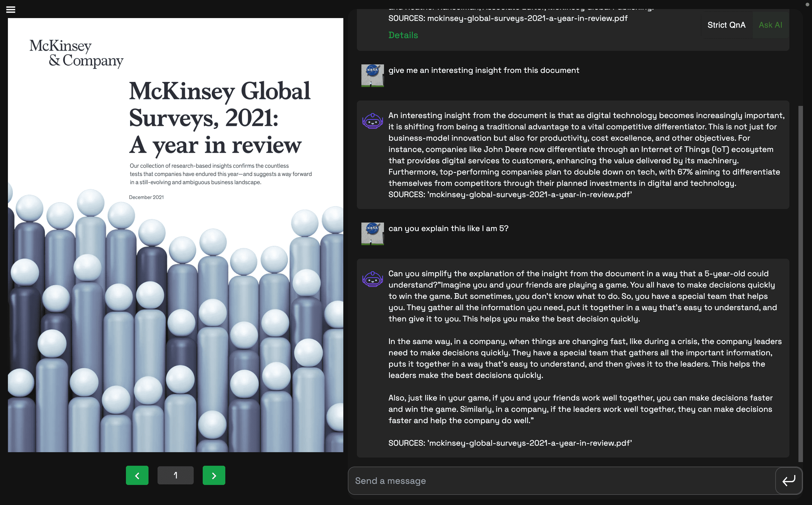The width and height of the screenshot is (812, 505).
Task: Go to next PDF page
Action: pyautogui.click(x=214, y=475)
